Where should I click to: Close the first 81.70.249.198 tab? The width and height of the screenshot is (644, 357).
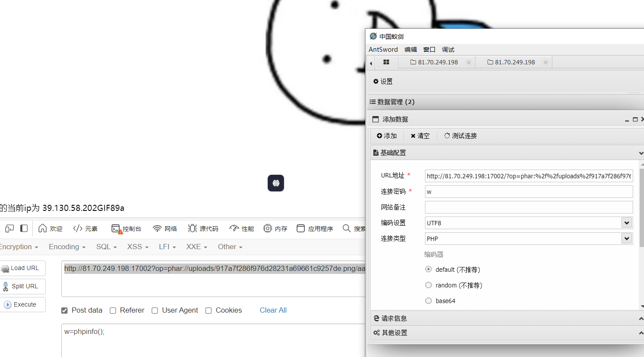[468, 62]
